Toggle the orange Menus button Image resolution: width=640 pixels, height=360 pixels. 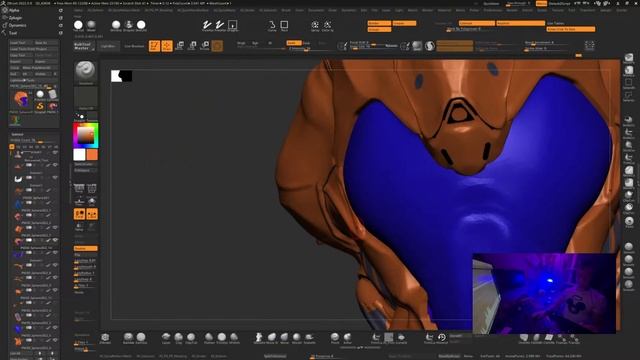pyautogui.click(x=541, y=3)
